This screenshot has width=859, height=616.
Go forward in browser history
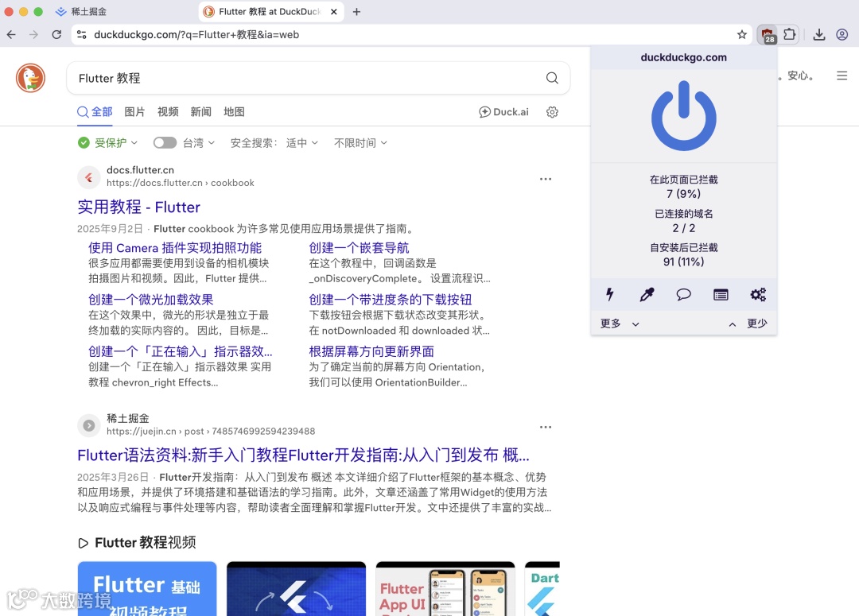(34, 34)
